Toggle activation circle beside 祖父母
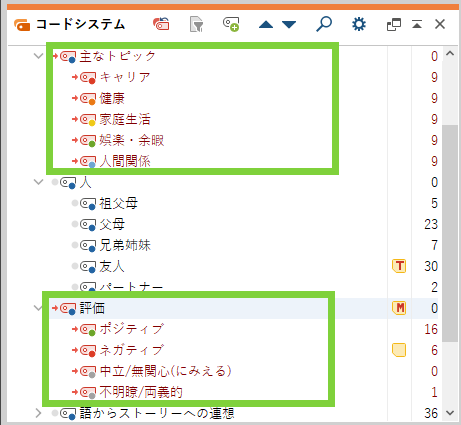 (75, 203)
